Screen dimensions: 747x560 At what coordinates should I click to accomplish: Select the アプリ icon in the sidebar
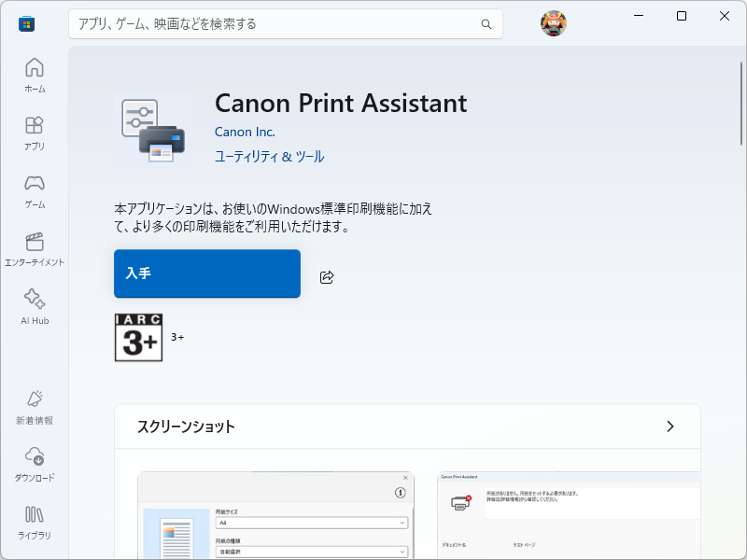pyautogui.click(x=34, y=131)
